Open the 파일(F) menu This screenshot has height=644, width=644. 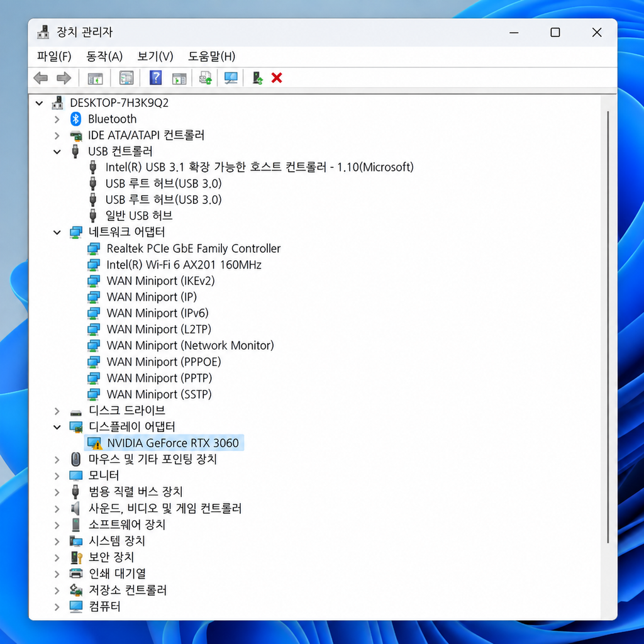point(54,56)
